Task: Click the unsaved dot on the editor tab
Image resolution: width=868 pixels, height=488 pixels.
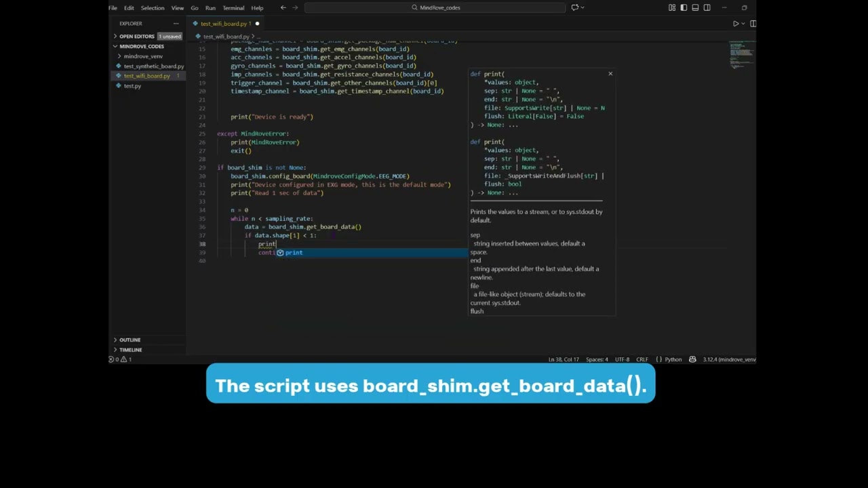Action: click(257, 24)
